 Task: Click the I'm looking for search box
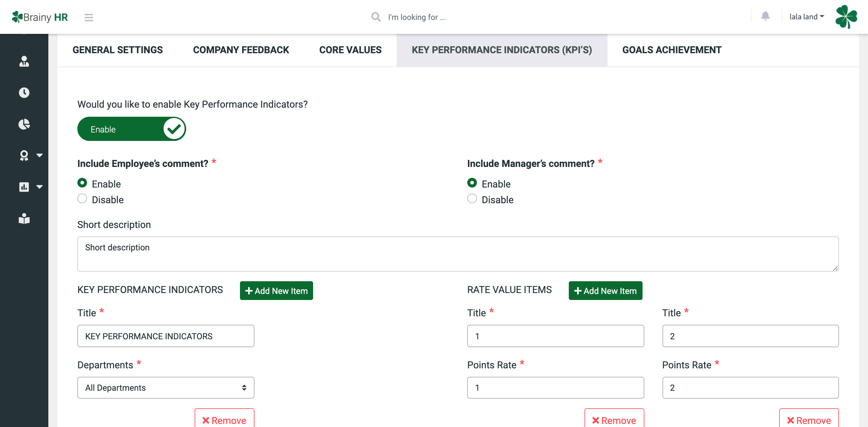[x=417, y=17]
